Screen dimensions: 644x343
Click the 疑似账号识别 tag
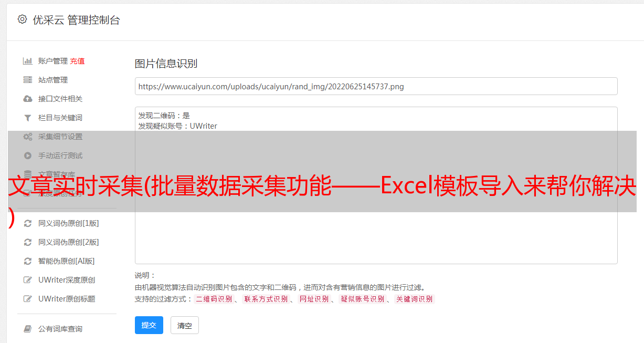point(362,299)
